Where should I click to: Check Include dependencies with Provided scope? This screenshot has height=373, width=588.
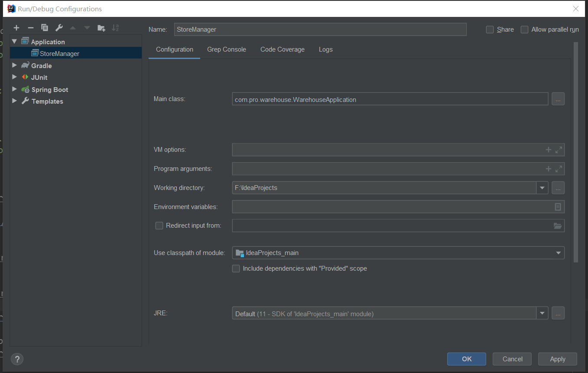click(236, 268)
